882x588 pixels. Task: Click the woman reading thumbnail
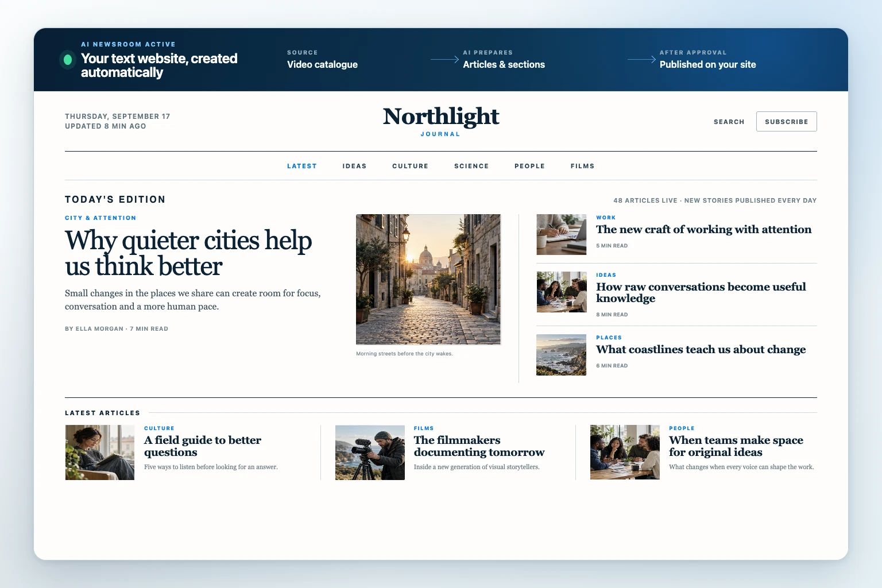[100, 452]
